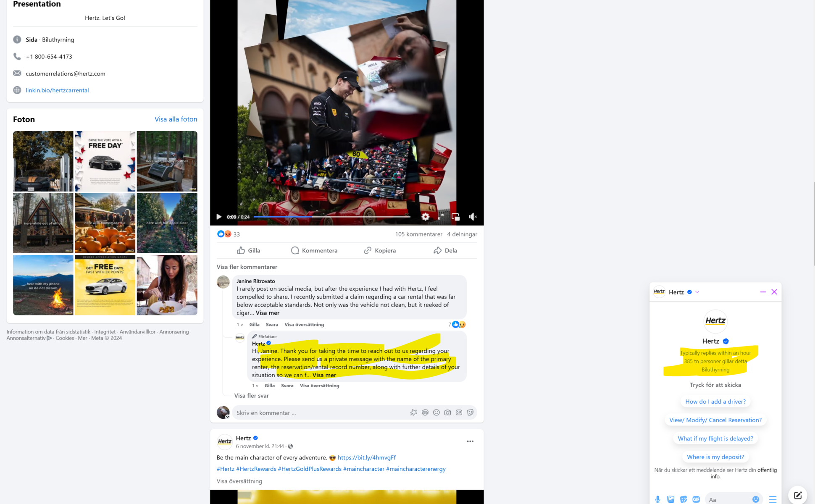Screen dimensions: 815x504
Task: Click the GIF icon in the comment box
Action: coord(459,412)
